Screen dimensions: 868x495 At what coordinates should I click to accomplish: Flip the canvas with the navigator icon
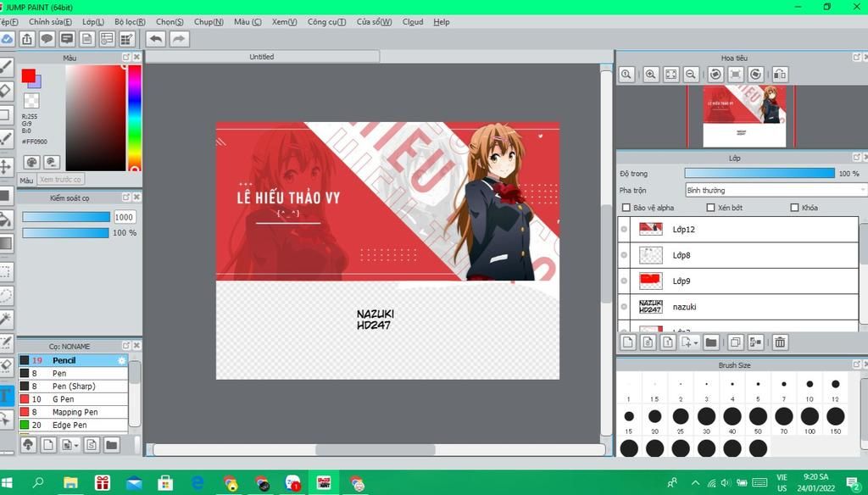click(x=780, y=75)
